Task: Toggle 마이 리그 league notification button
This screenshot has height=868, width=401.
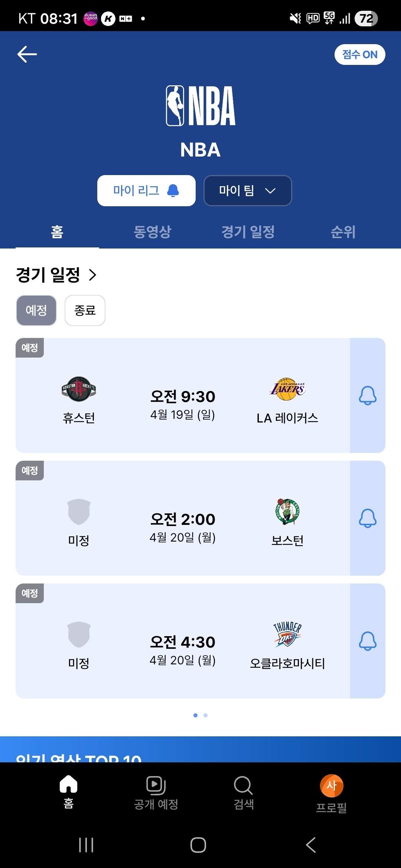Action: 146,191
